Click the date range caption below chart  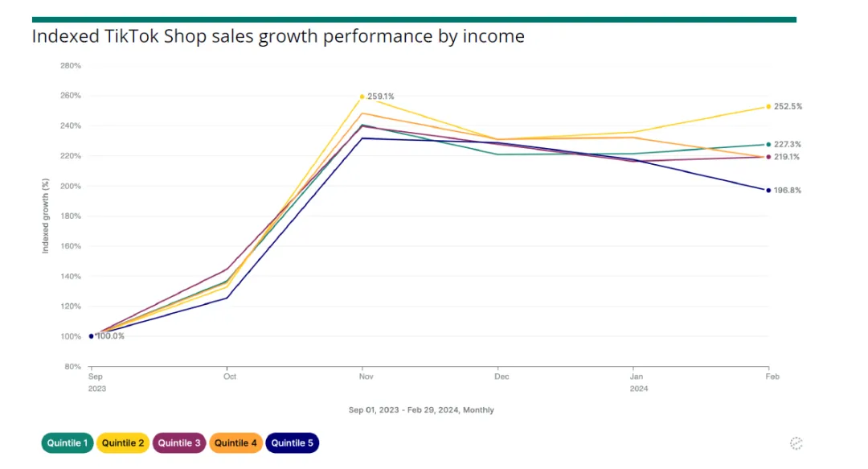(421, 410)
